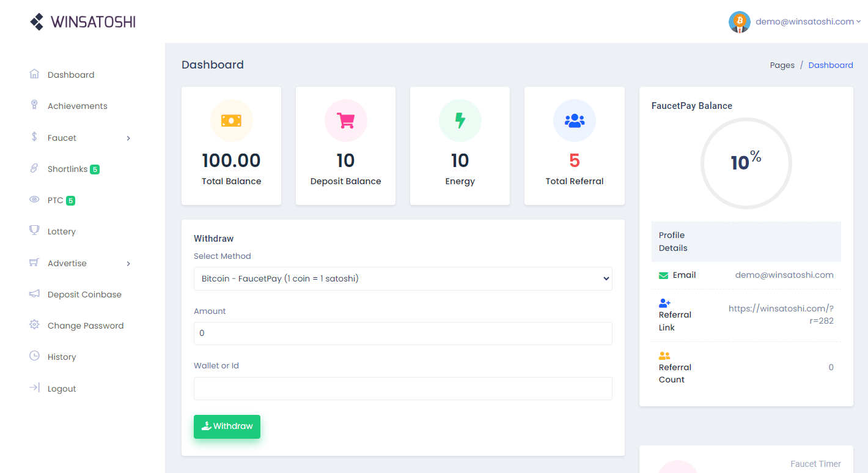The height and width of the screenshot is (473, 868).
Task: Click the PTC eye icon
Action: [x=34, y=200]
